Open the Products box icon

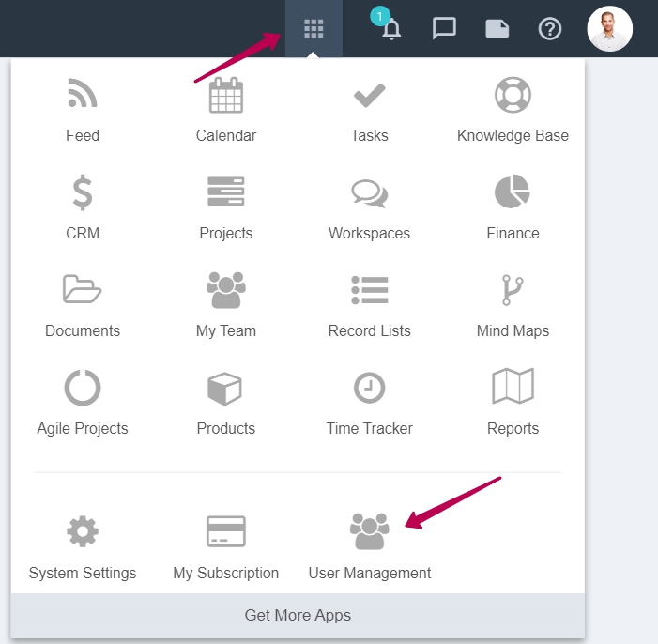[224, 389]
